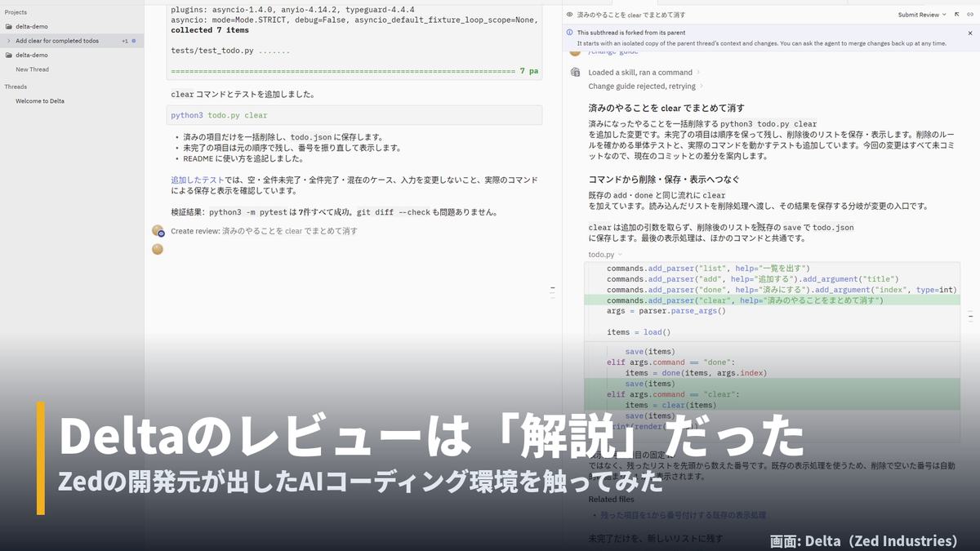
Task: Click the 'Projects' sidebar heading
Action: click(16, 12)
